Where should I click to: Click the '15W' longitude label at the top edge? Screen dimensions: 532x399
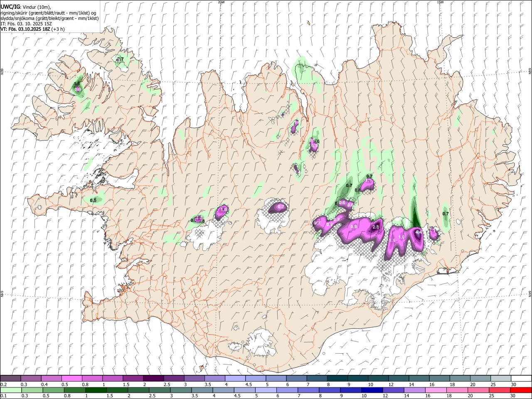pyautogui.click(x=440, y=2)
